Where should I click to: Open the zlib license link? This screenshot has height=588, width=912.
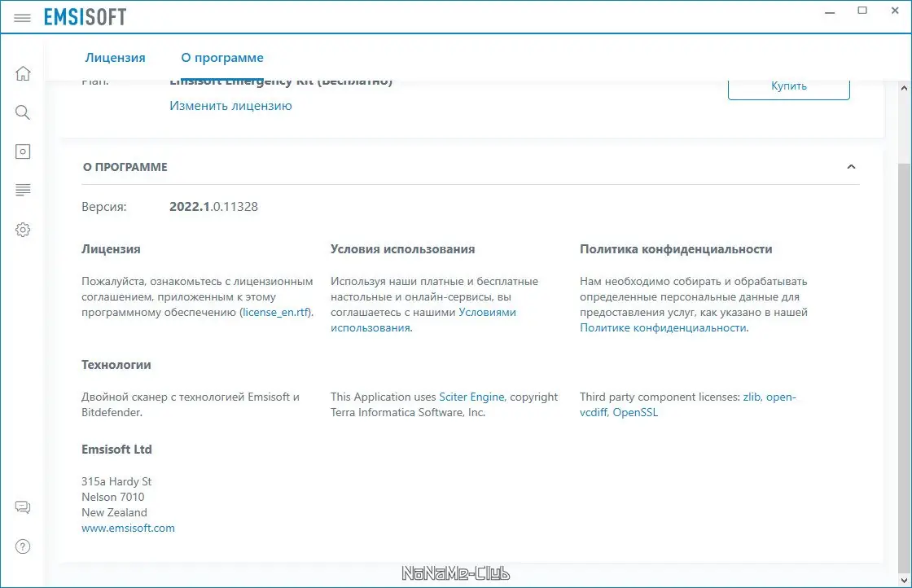coord(752,397)
